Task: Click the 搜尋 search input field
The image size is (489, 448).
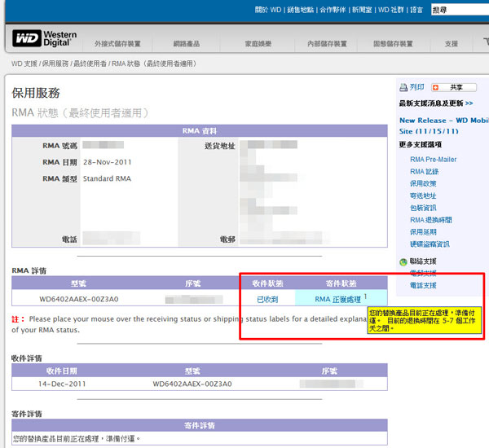Action: point(460,10)
